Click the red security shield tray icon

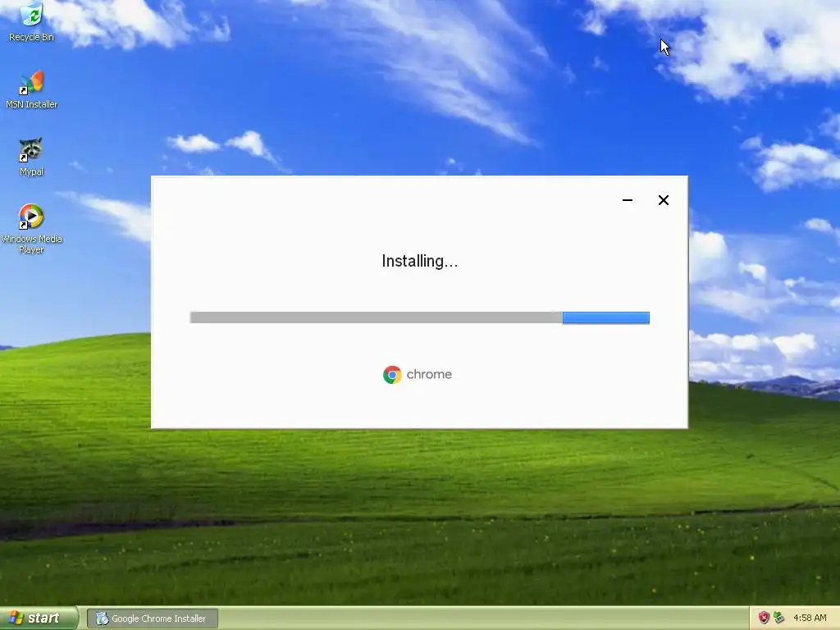[x=764, y=618]
